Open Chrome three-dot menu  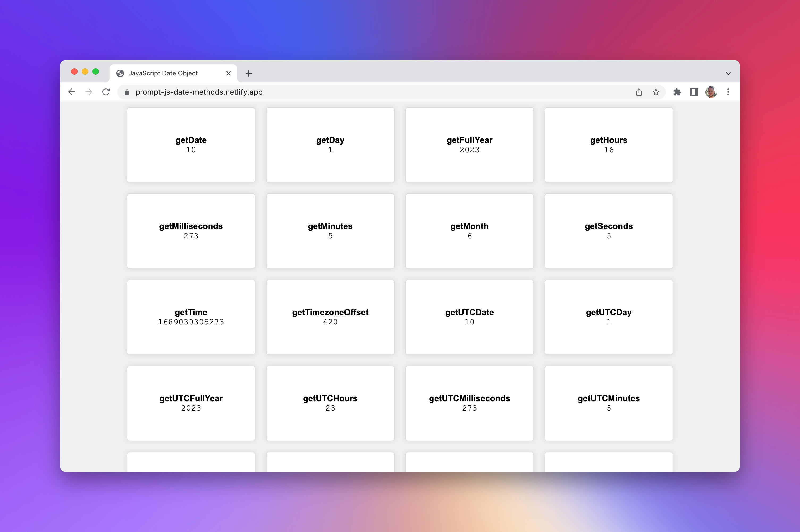point(728,92)
